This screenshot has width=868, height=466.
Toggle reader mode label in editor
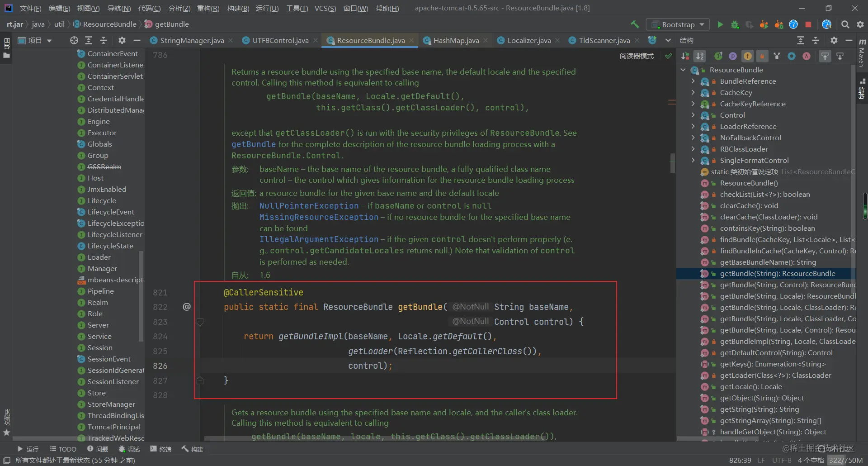point(637,56)
